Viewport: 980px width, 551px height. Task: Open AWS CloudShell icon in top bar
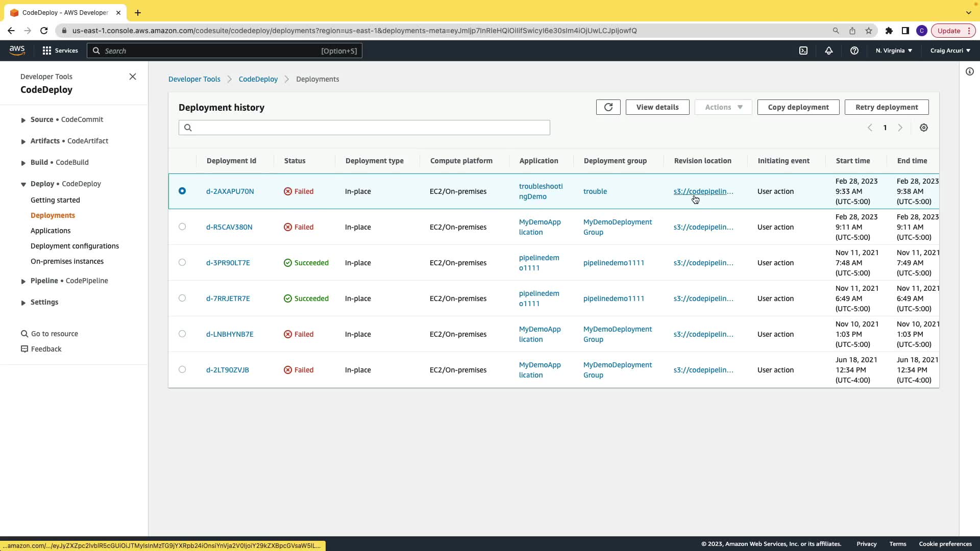[803, 51]
